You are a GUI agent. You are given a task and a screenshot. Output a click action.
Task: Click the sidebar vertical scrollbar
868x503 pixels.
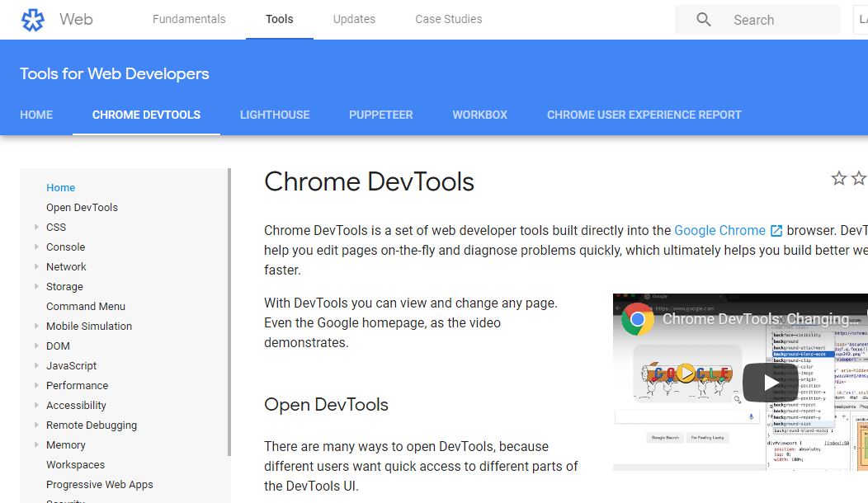click(229, 313)
